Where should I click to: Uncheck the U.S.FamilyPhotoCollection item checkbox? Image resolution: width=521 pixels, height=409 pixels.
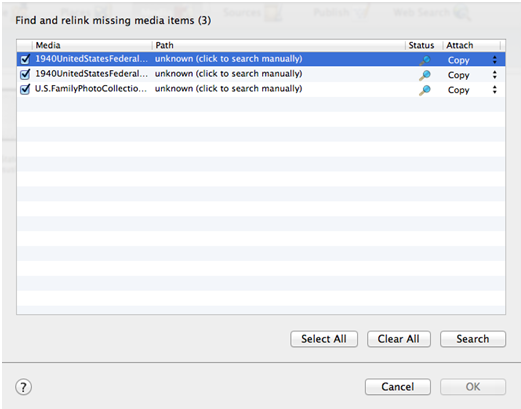click(25, 89)
